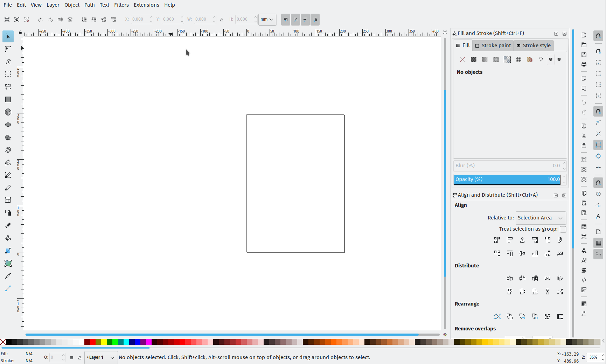Select the Star and polygon tool
Screen dimensions: 606x364
point(8,138)
